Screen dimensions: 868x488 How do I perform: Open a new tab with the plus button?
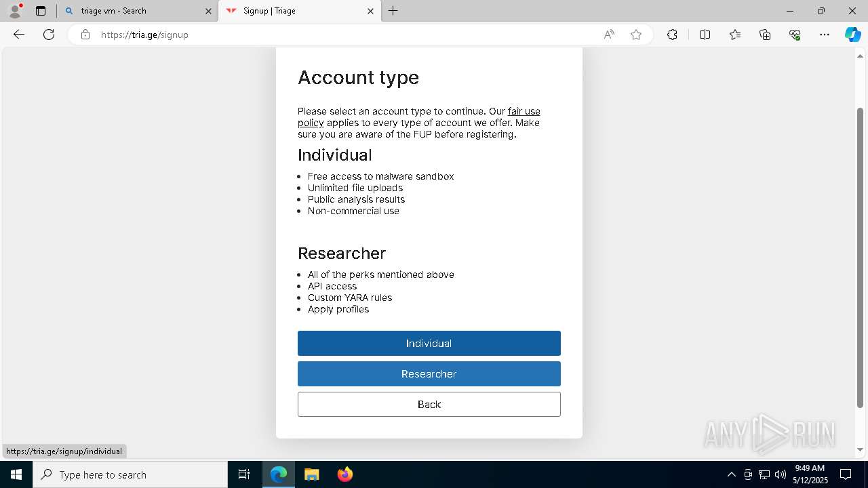tap(393, 11)
